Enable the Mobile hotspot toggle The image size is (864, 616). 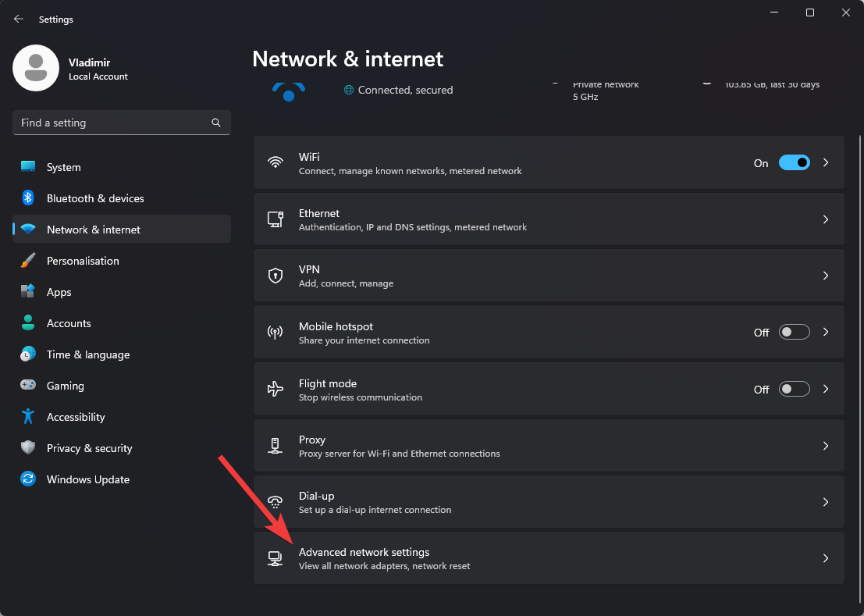(794, 333)
